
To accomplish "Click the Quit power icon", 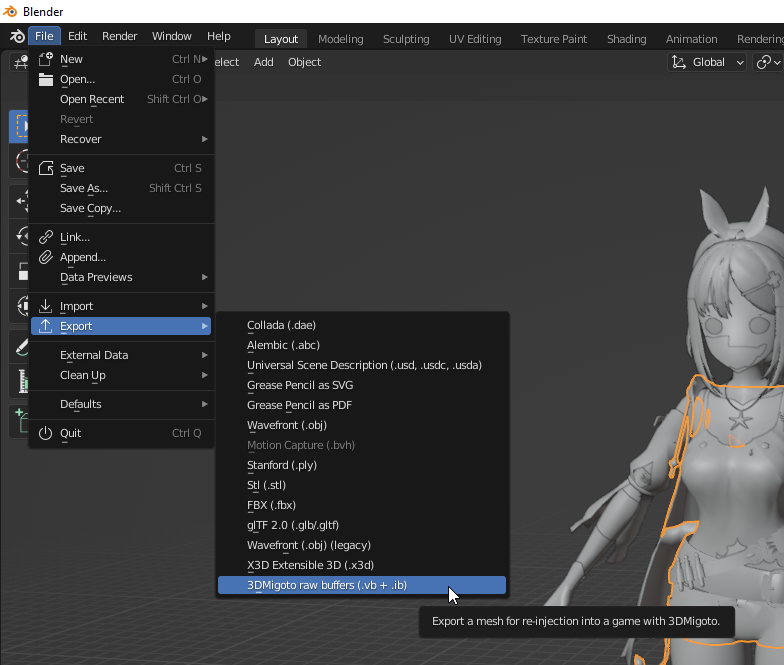I will [46, 433].
